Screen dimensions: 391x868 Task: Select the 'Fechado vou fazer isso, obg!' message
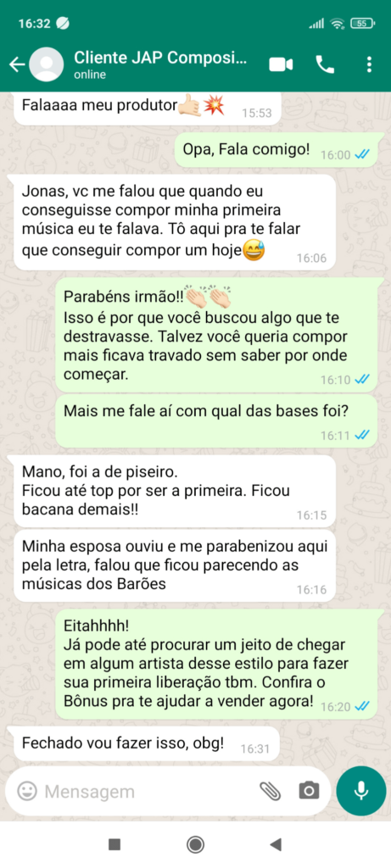coord(146,743)
